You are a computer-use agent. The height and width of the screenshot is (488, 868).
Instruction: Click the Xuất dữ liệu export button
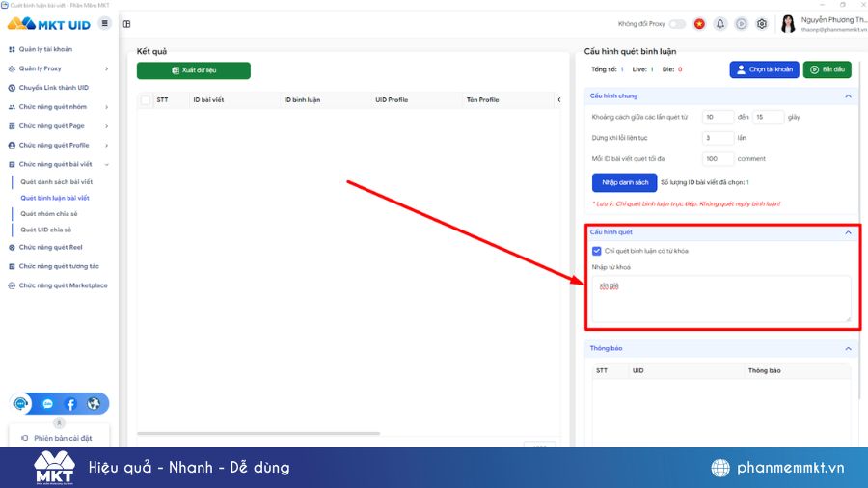(x=194, y=70)
